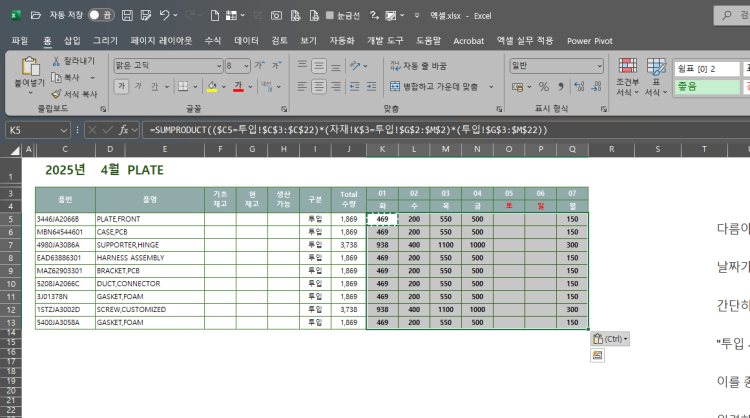Image resolution: width=750 pixels, height=418 pixels.
Task: Align text left icon
Action: pyautogui.click(x=302, y=87)
